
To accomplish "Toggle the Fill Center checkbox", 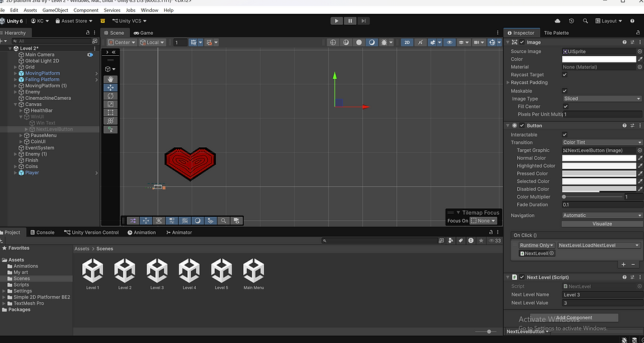I will click(566, 106).
